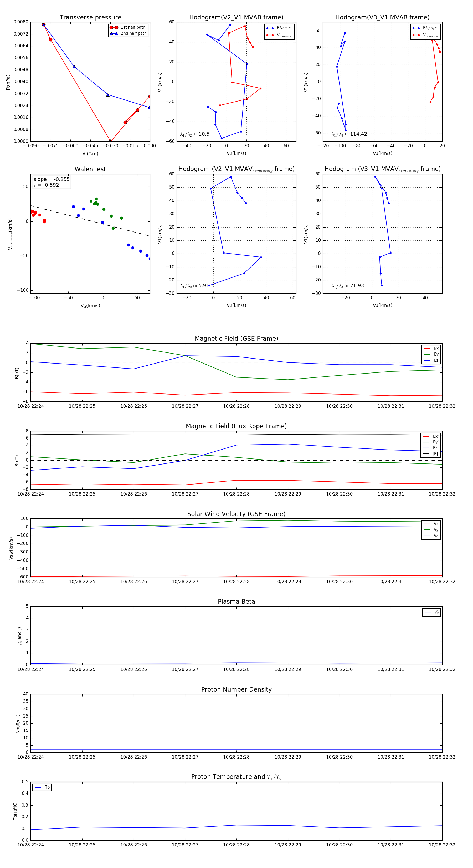The width and height of the screenshot is (473, 868).
Task: Click the 'Np(#/cc)' y-axis label
Action: coord(18,724)
